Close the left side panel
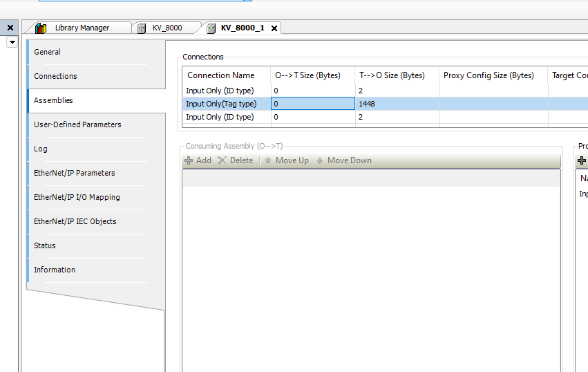 (10, 28)
